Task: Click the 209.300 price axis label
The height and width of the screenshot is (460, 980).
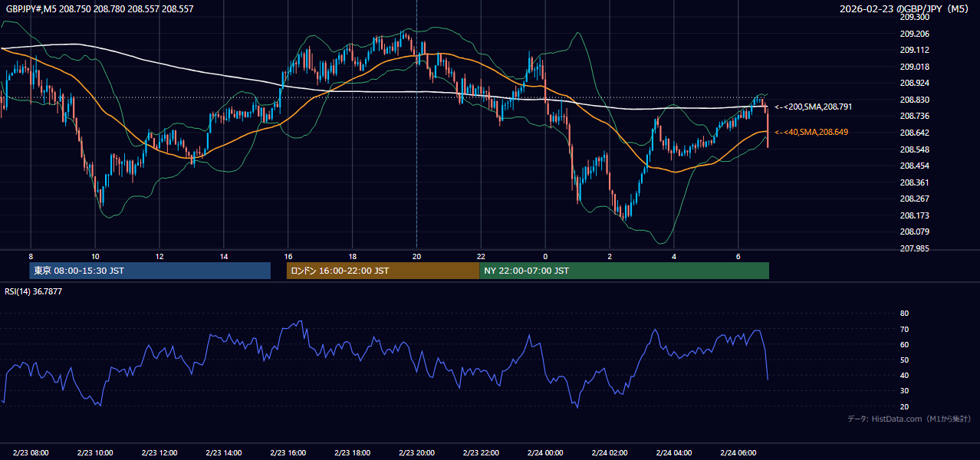Action: [x=915, y=17]
